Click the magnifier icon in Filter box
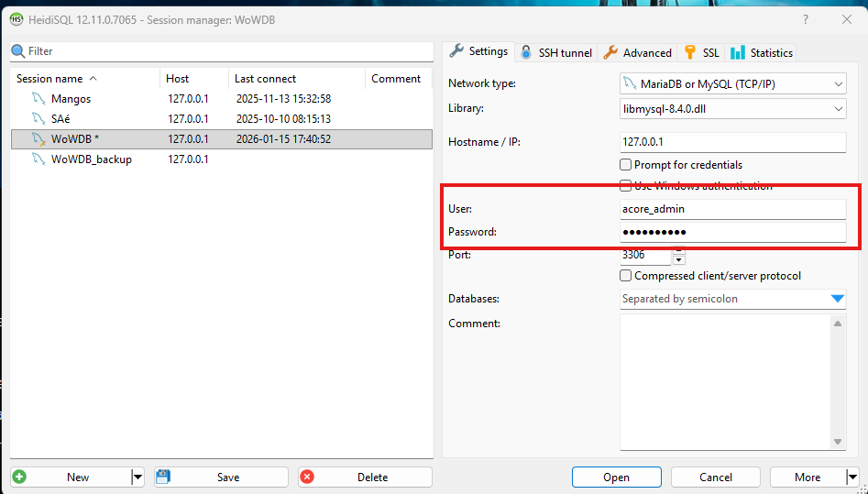This screenshot has height=494, width=868. coord(18,51)
